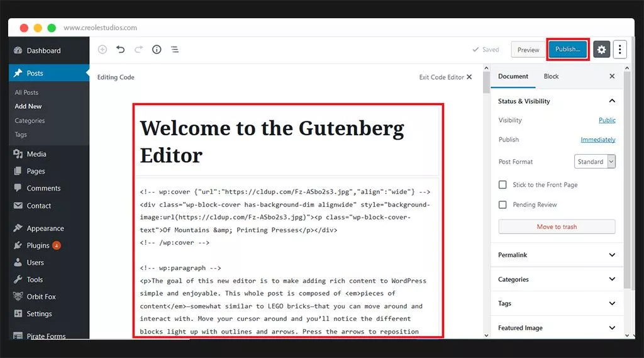This screenshot has width=644, height=358.
Task: Open Orbit Fox icon
Action: pyautogui.click(x=18, y=296)
